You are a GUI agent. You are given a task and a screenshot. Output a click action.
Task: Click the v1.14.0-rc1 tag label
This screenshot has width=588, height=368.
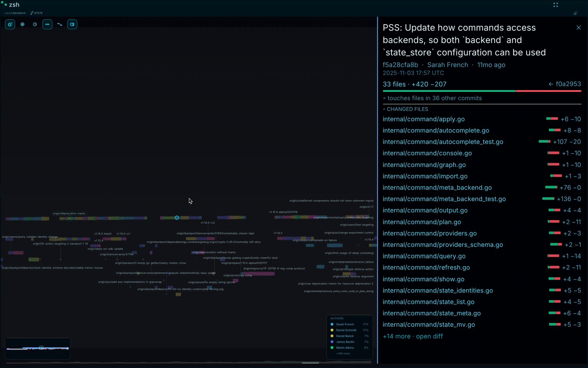pyautogui.click(x=123, y=234)
